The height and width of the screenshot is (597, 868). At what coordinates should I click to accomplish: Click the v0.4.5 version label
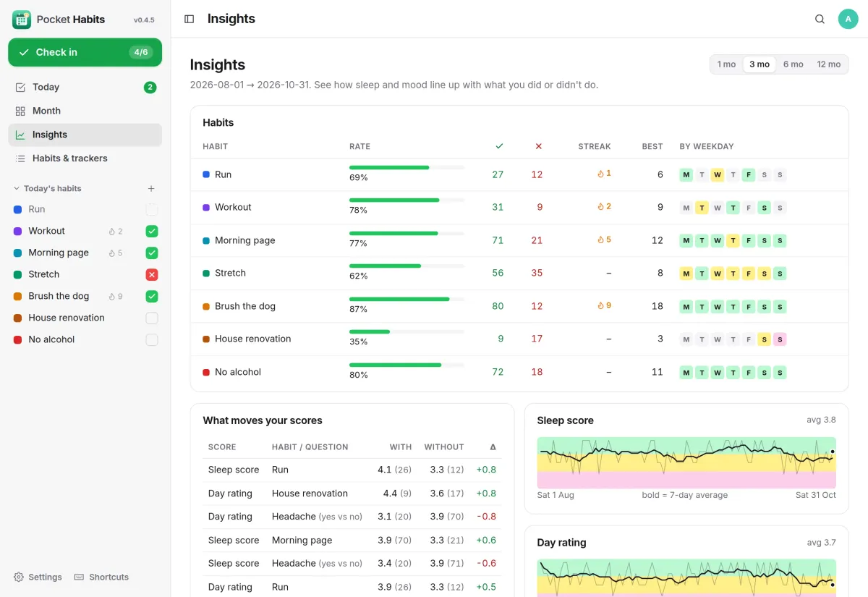(x=144, y=20)
